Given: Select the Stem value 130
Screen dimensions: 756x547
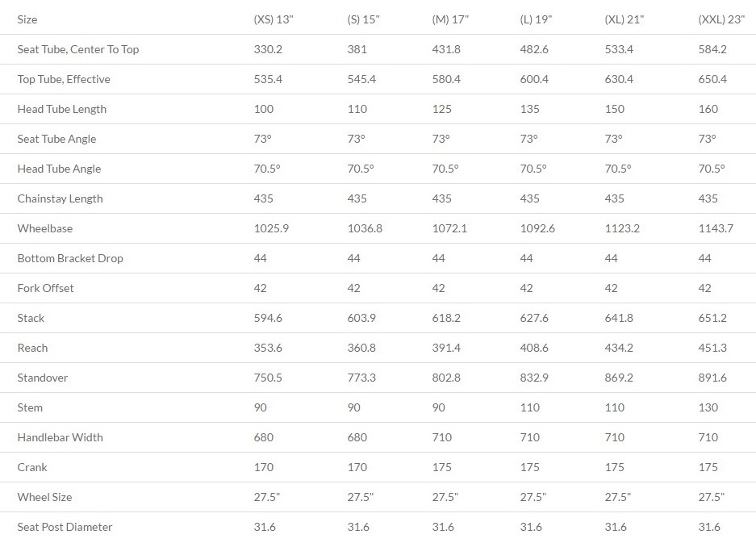Looking at the screenshot, I should 708,407.
